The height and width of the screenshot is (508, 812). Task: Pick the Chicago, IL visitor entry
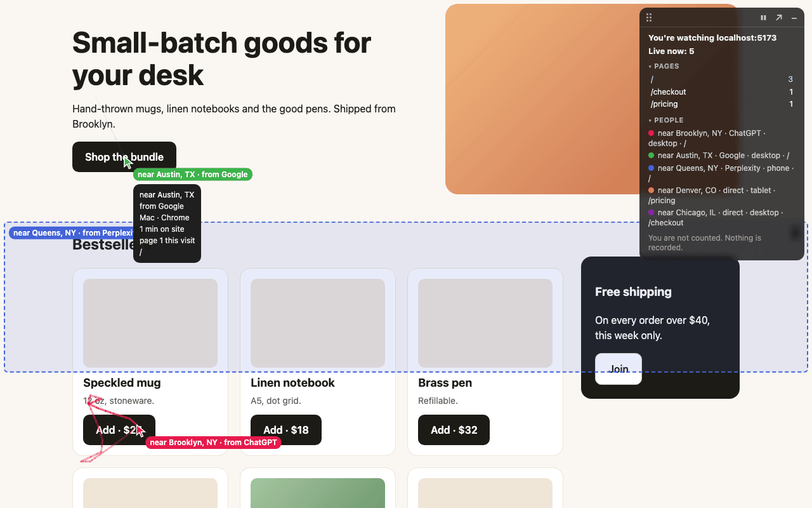[x=722, y=218]
